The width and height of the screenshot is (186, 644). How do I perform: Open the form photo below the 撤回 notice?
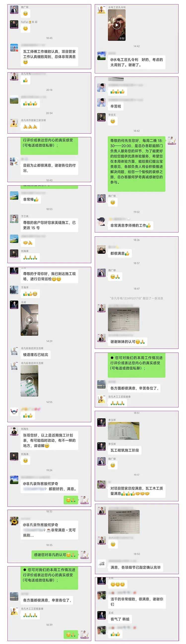pyautogui.click(x=124, y=319)
